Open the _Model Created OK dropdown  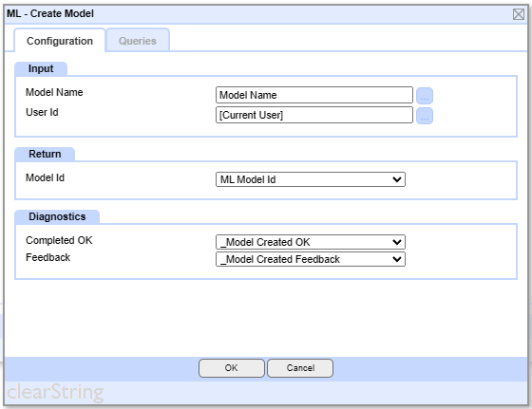[x=311, y=242]
